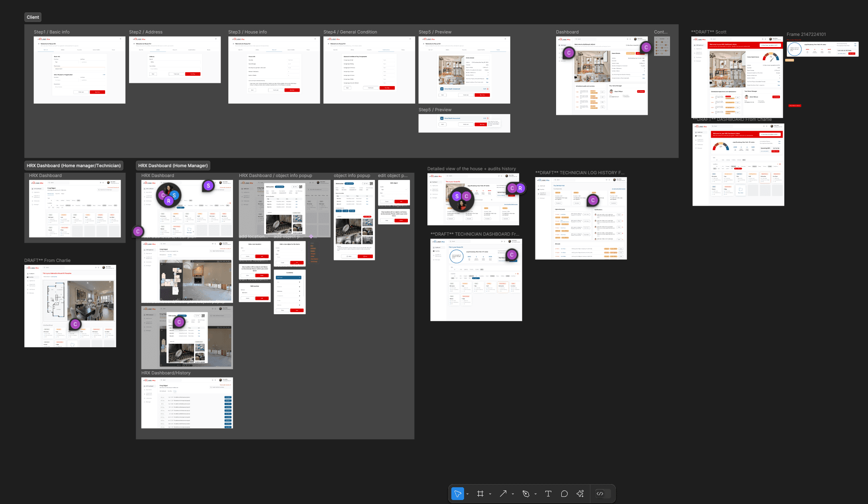
Task: Select the Pen tool
Action: (526, 493)
